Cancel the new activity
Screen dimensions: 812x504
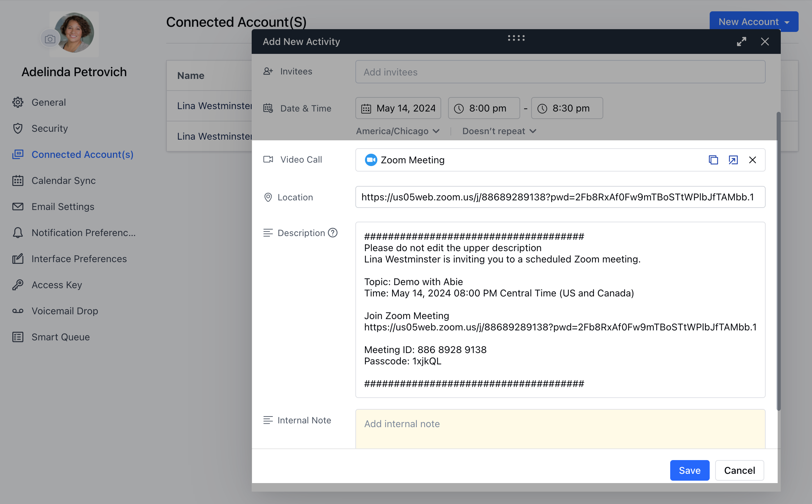(x=740, y=470)
